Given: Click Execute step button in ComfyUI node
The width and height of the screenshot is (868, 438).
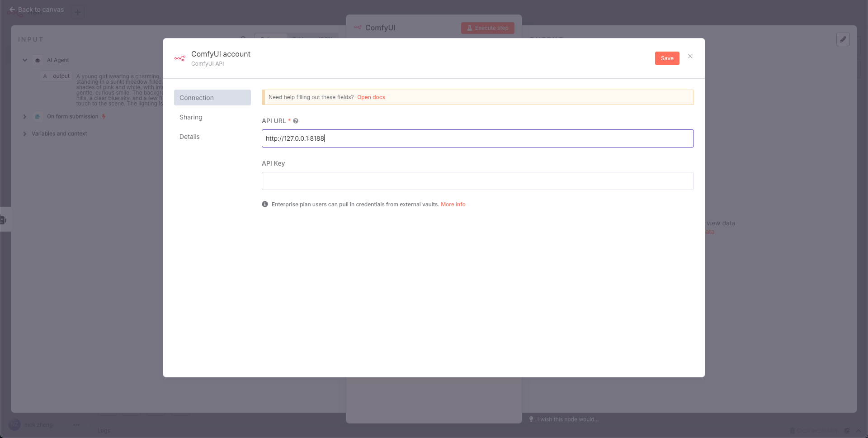Looking at the screenshot, I should pyautogui.click(x=488, y=28).
